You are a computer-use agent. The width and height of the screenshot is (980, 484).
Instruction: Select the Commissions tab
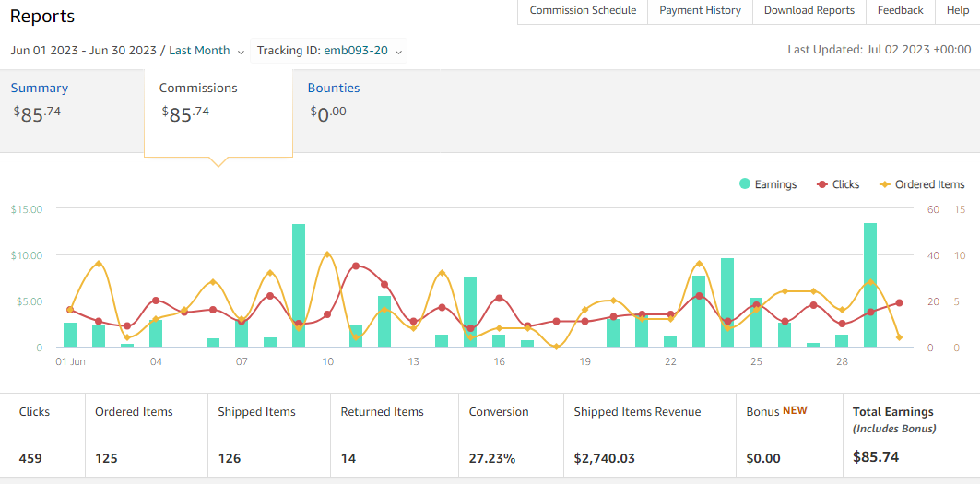(x=198, y=89)
